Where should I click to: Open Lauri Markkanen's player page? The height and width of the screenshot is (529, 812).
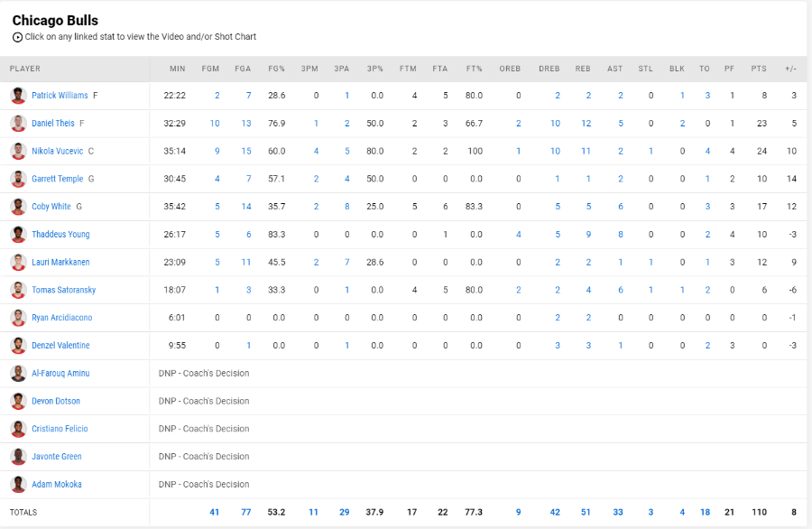coord(60,262)
